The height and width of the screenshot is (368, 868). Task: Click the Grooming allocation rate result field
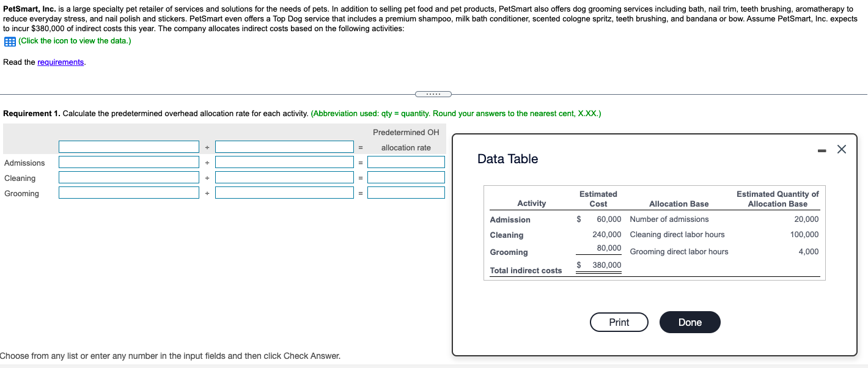[x=406, y=193]
